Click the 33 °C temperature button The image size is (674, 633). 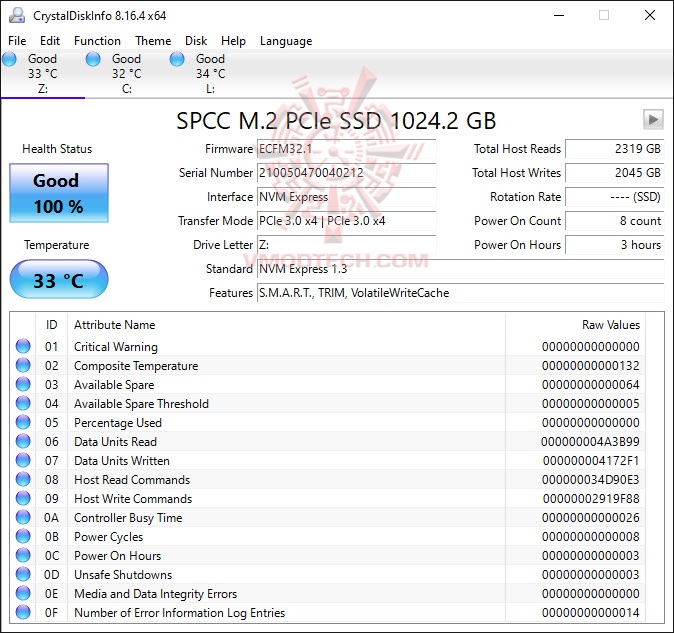tap(59, 279)
